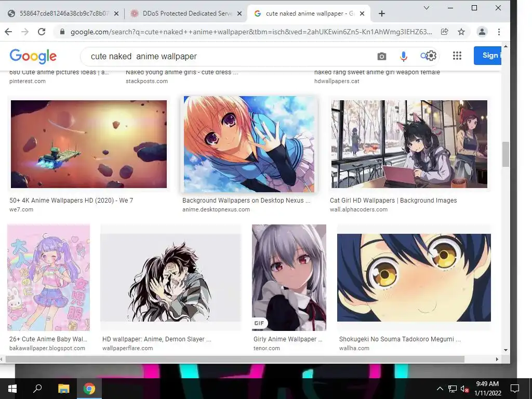Viewport: 532px width, 399px height.
Task: Click the browser forward arrow
Action: tap(25, 32)
